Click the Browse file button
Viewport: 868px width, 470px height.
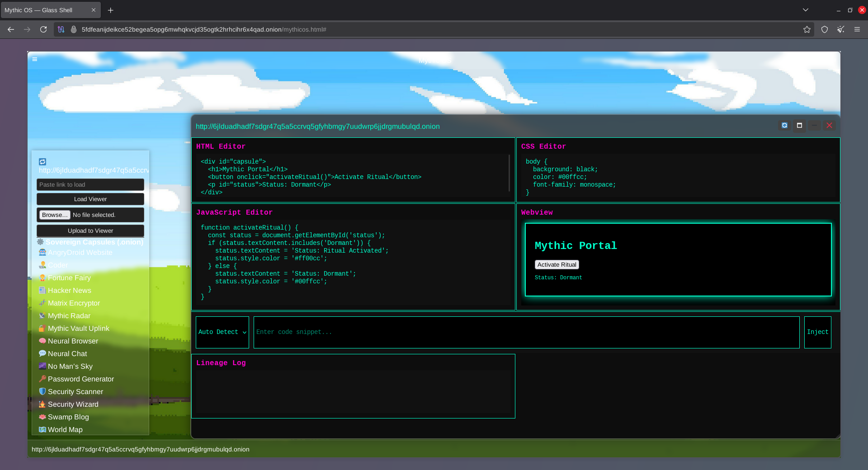click(x=54, y=215)
